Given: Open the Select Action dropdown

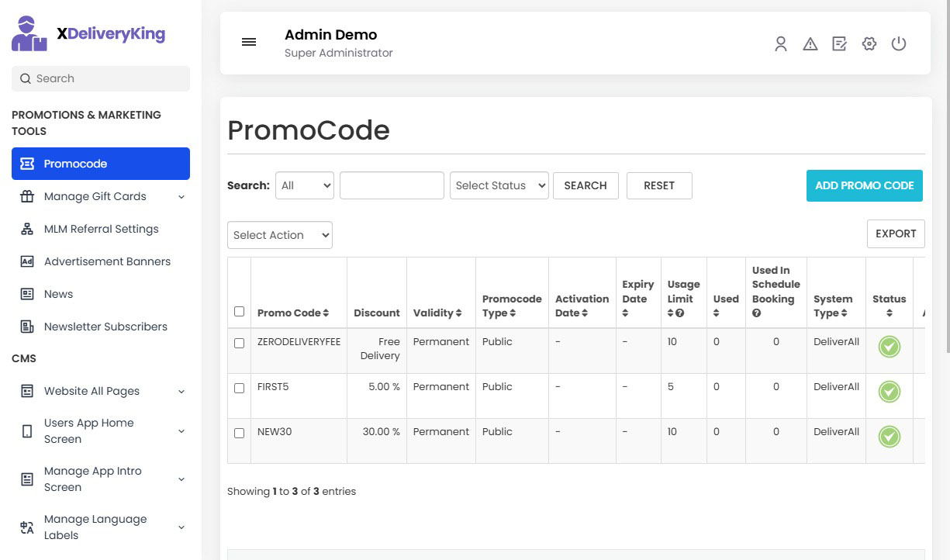Looking at the screenshot, I should (279, 234).
